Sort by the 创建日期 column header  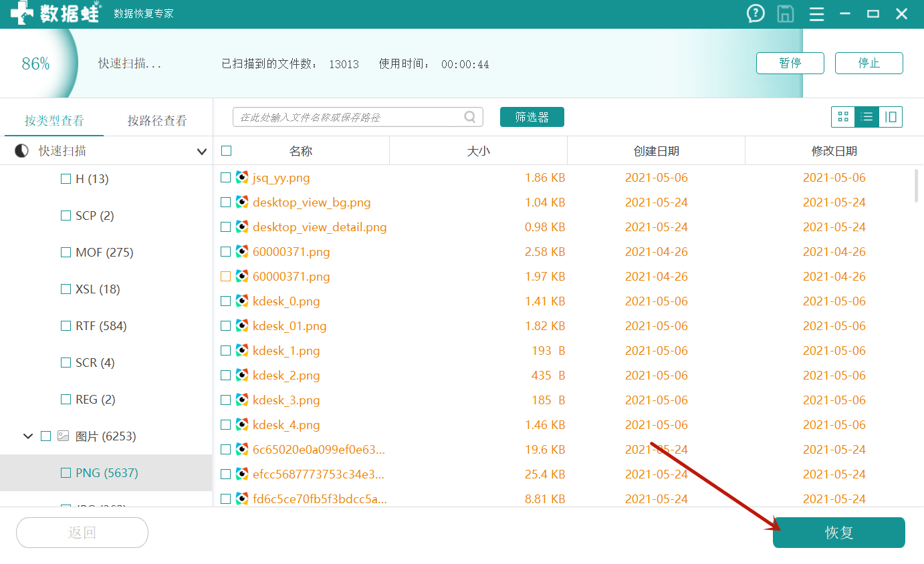(x=657, y=151)
